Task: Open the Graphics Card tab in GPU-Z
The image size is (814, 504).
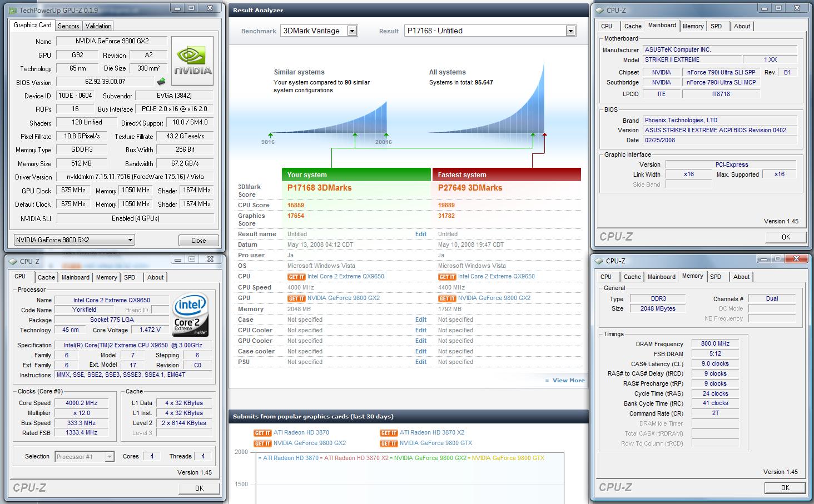Action: (32, 25)
